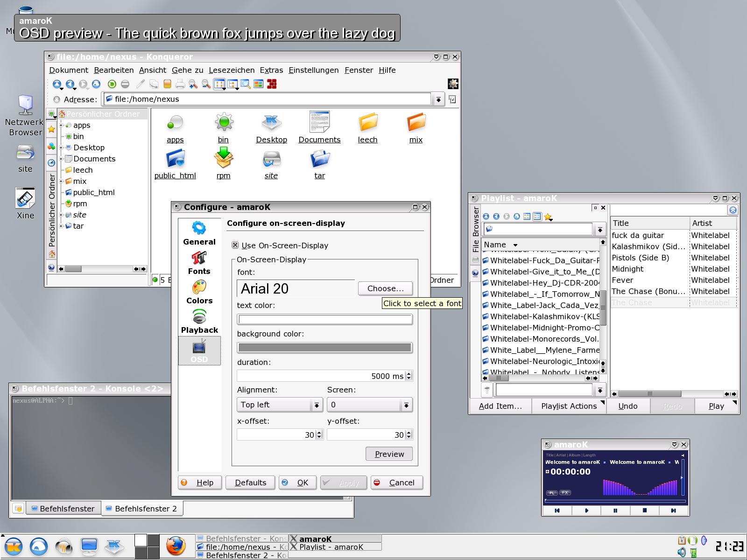747x560 pixels.
Task: Click the Print icon in Konqueror toolbar
Action: [x=180, y=84]
